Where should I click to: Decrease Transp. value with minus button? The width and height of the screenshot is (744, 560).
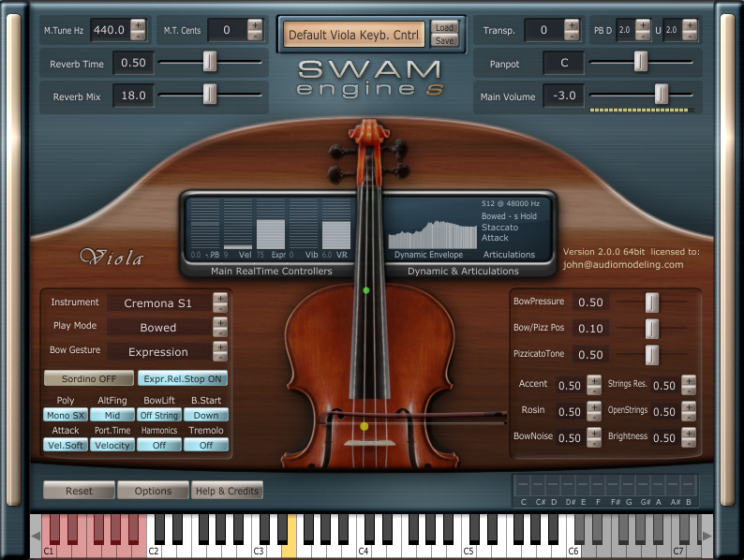[572, 36]
